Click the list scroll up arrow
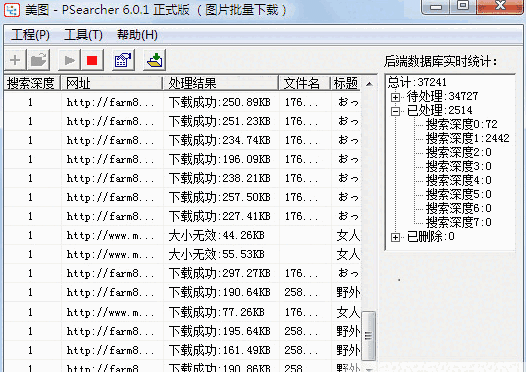Image resolution: width=526 pixels, height=372 pixels. click(x=369, y=84)
